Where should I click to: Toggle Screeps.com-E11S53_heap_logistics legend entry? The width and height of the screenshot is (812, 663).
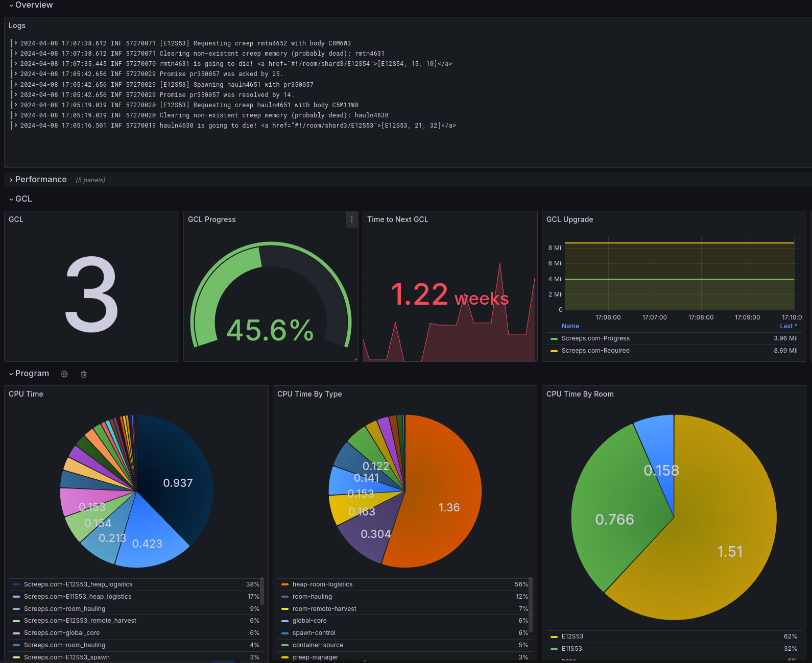78,597
